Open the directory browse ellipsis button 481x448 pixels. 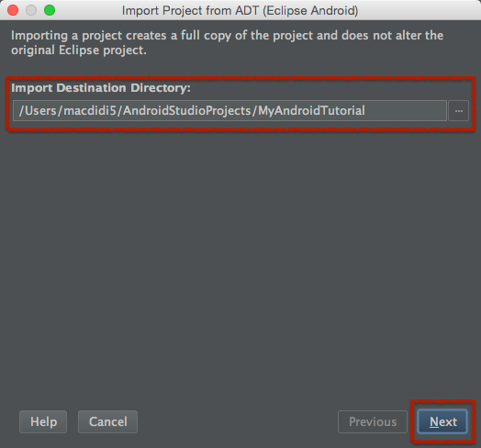459,111
